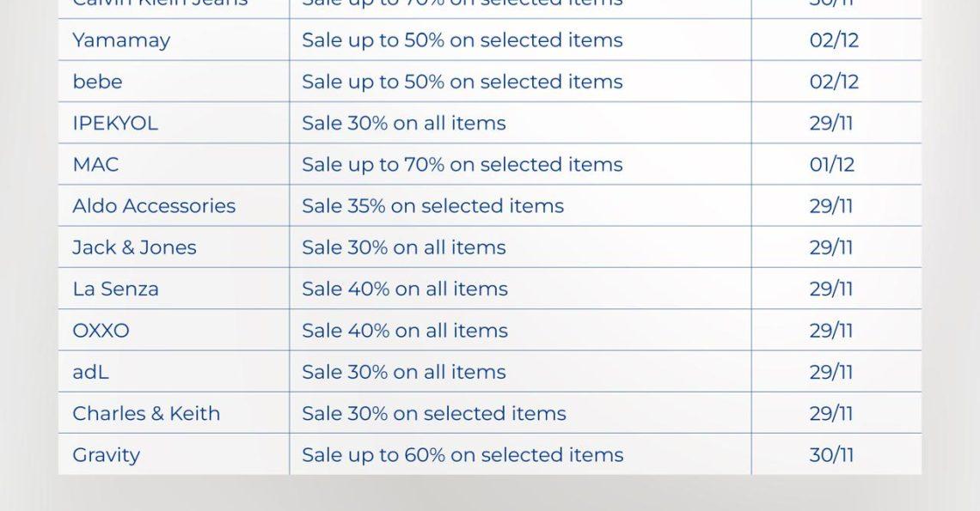Click the adL brand name

tap(90, 372)
